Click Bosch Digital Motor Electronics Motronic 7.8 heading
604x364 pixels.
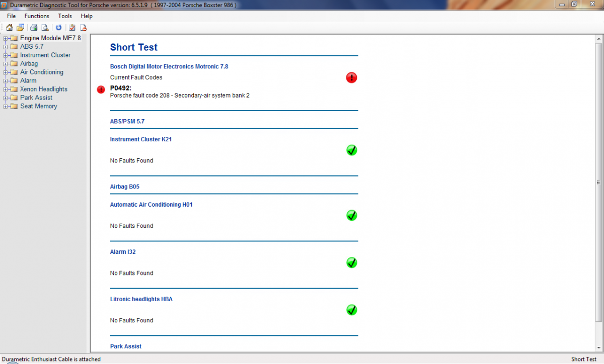click(169, 66)
